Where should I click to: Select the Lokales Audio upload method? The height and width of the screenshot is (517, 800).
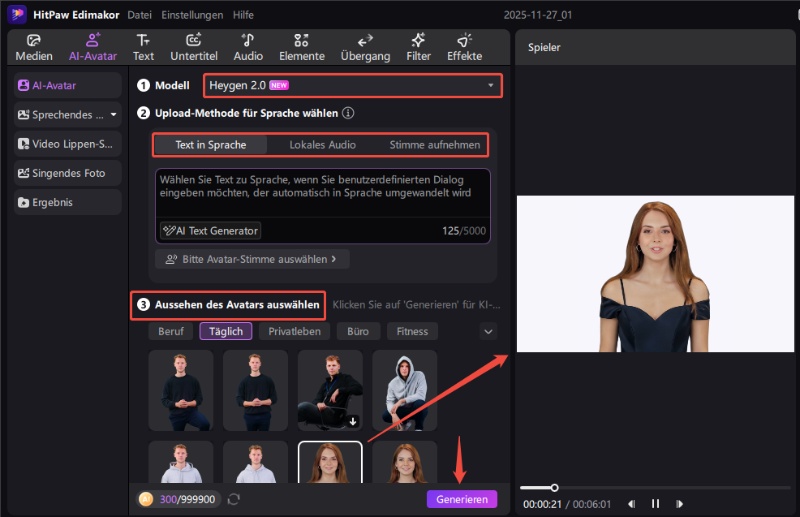click(x=322, y=145)
